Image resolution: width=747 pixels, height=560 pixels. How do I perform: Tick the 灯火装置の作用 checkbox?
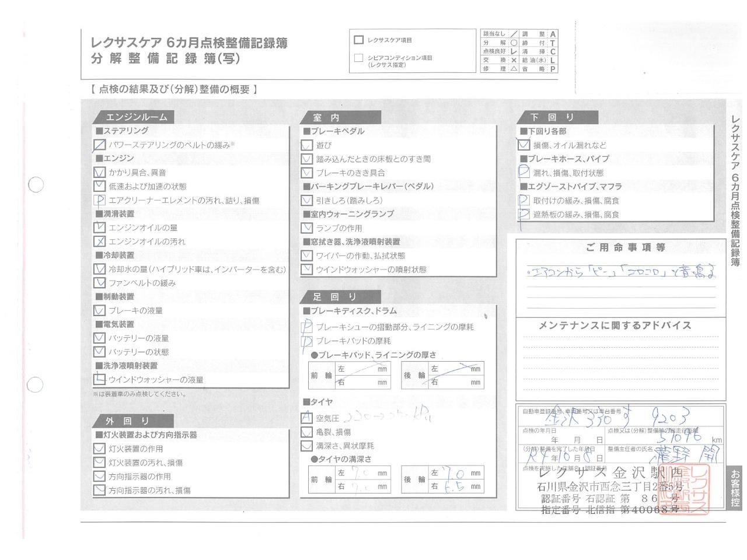(100, 449)
